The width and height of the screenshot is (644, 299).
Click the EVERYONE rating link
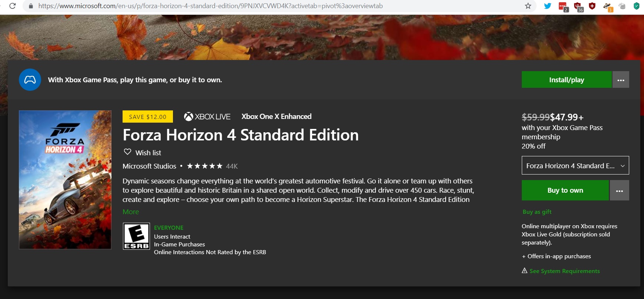click(x=168, y=227)
